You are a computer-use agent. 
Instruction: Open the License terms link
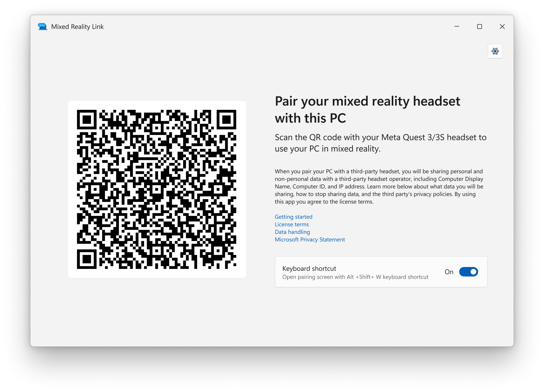(292, 224)
